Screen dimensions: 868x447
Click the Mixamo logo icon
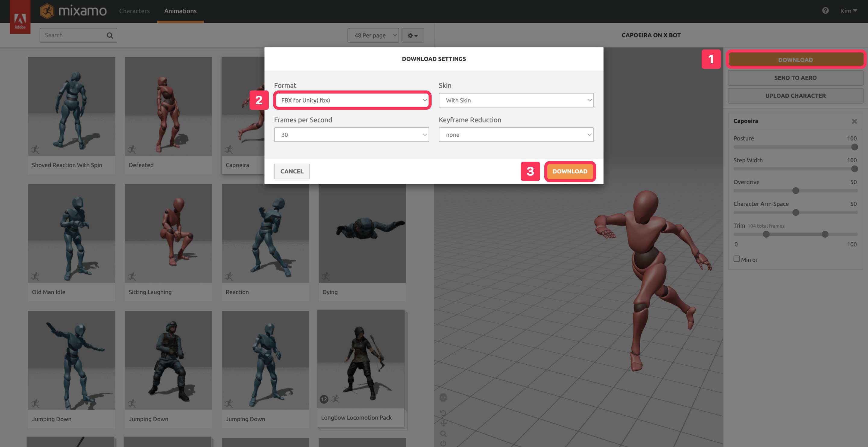(x=46, y=10)
